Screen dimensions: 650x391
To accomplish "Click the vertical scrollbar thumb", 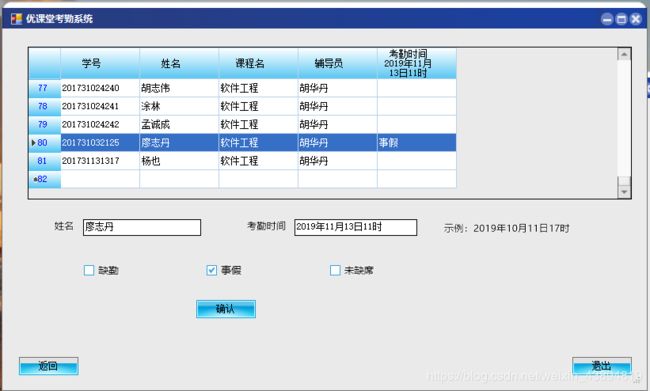I will [x=624, y=181].
